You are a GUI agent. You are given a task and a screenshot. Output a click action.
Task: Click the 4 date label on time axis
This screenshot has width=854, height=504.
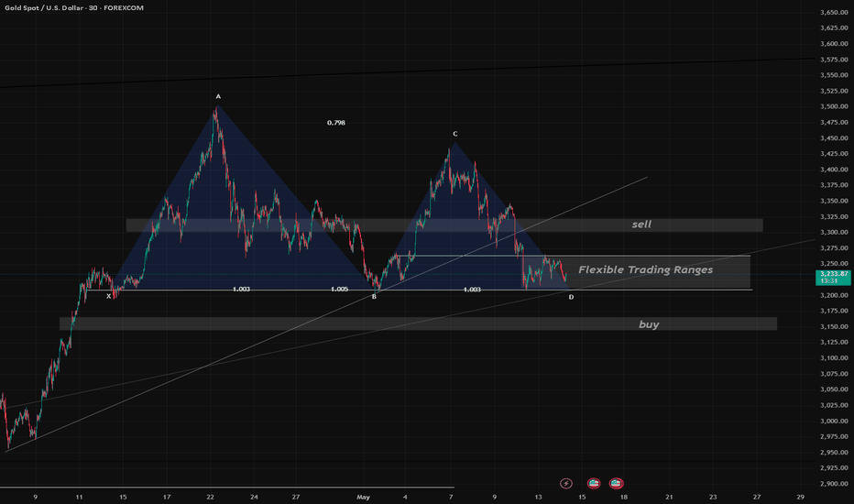[405, 497]
